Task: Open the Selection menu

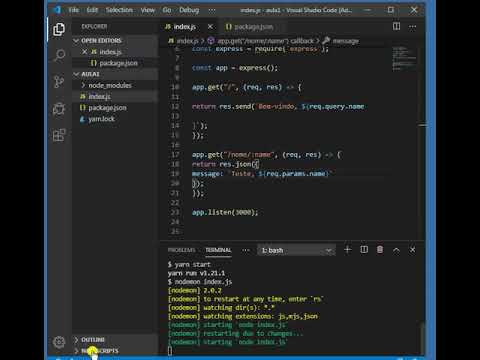Action: [119, 10]
